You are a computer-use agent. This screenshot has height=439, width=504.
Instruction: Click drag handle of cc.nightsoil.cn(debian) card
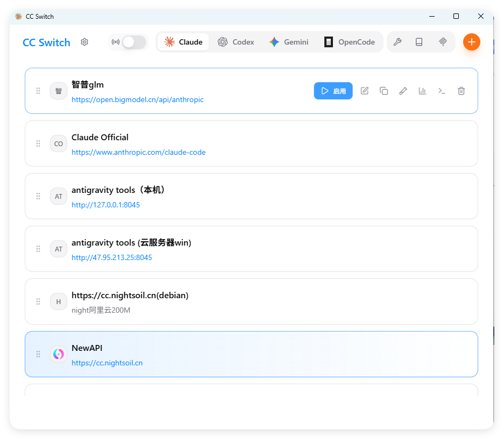click(x=38, y=301)
